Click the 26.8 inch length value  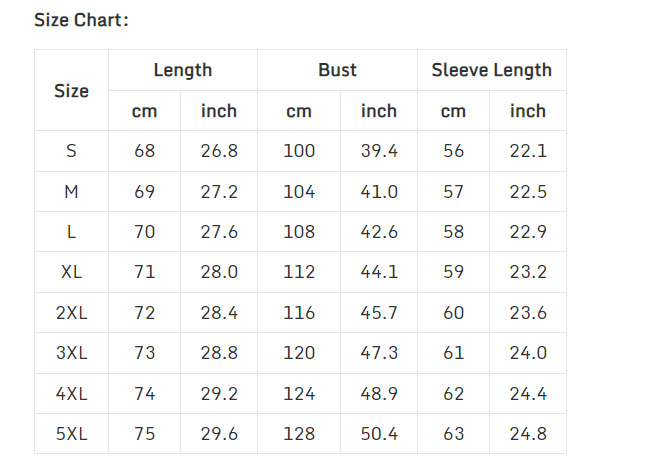[x=219, y=151]
